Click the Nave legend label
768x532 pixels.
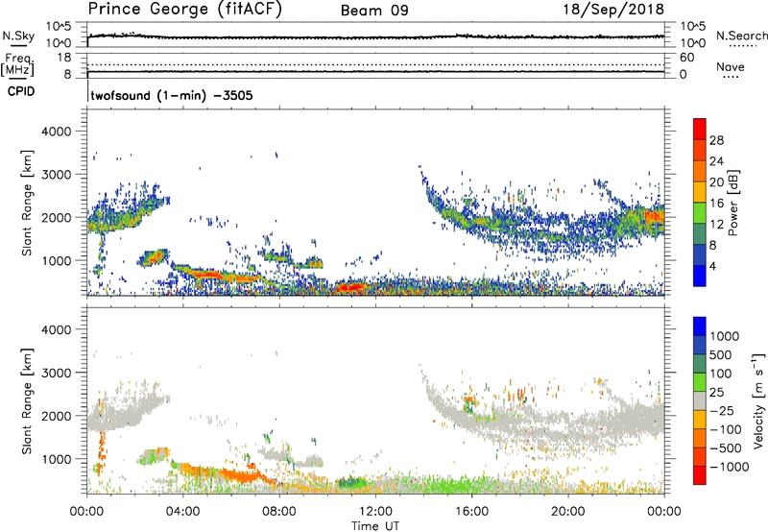pyautogui.click(x=730, y=67)
